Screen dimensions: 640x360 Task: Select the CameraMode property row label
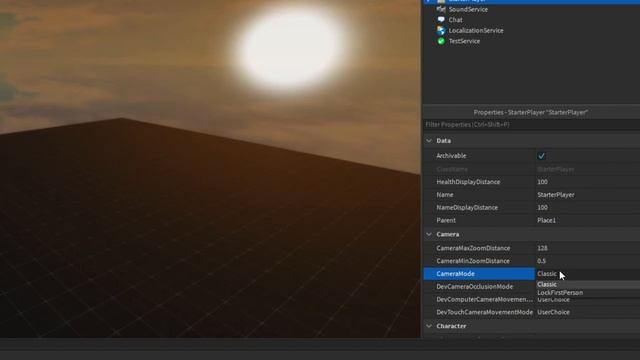pos(455,274)
